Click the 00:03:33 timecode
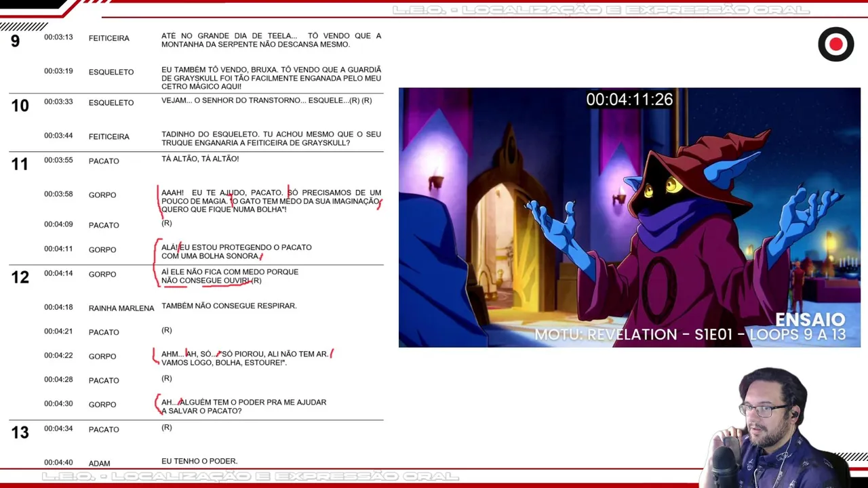The height and width of the screenshot is (488, 868). (x=58, y=102)
